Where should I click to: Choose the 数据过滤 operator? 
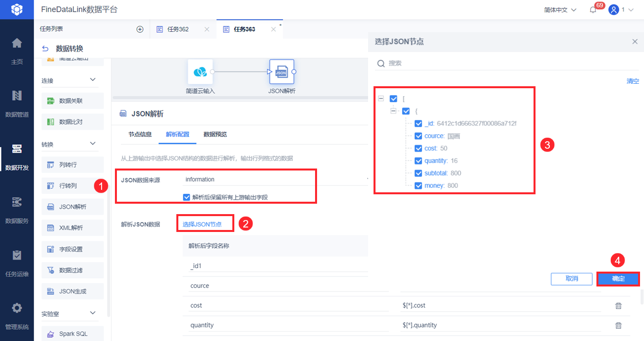73,270
